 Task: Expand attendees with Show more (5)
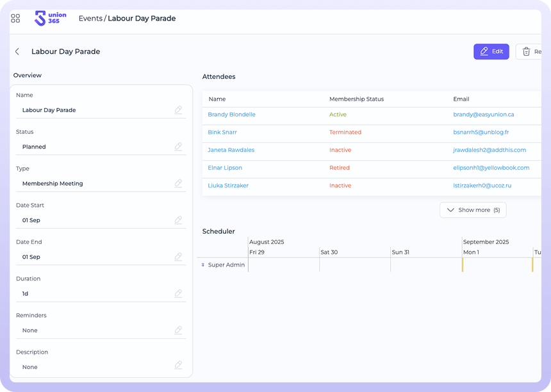pos(473,210)
